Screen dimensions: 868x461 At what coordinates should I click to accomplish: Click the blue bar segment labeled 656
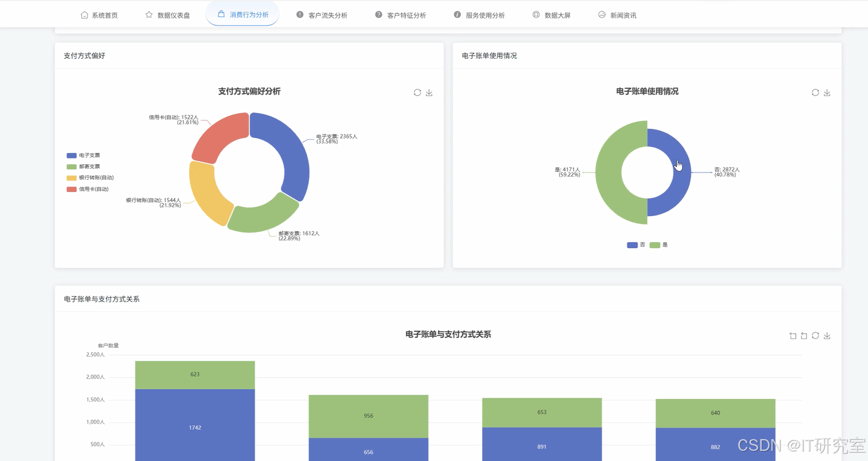(368, 450)
